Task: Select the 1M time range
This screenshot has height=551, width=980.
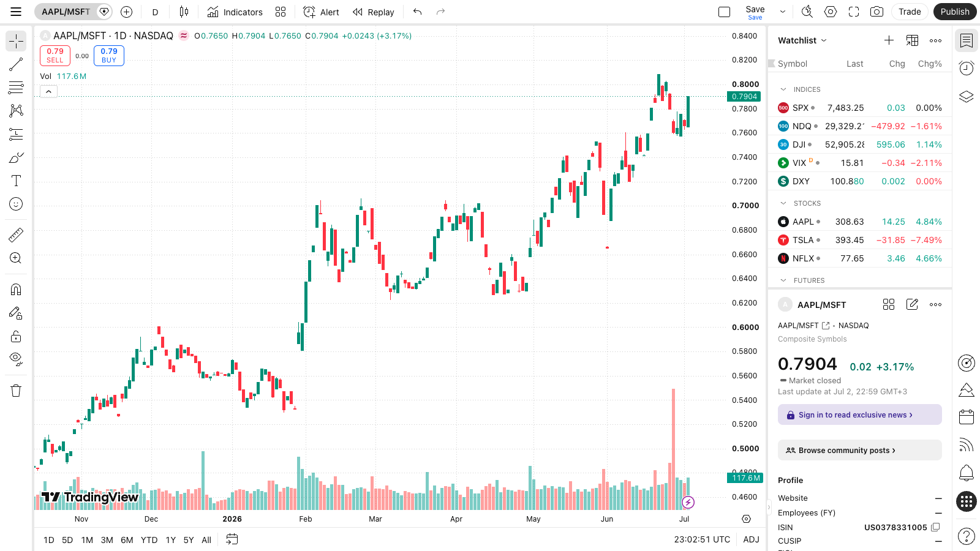Action: point(87,540)
